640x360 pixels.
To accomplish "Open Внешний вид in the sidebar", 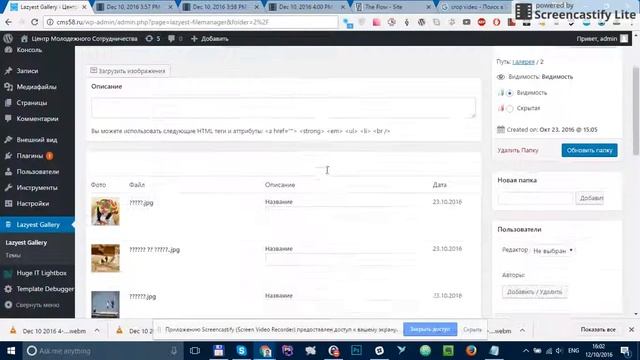I will tap(37, 140).
